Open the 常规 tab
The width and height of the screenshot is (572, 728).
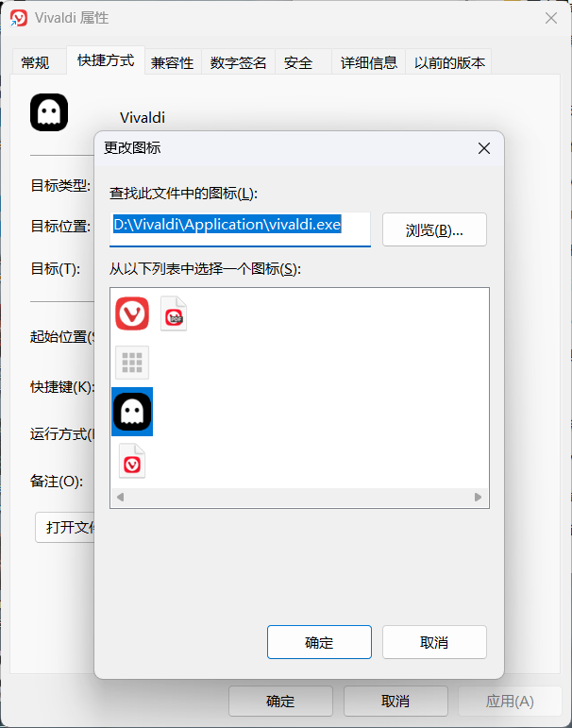pyautogui.click(x=35, y=62)
